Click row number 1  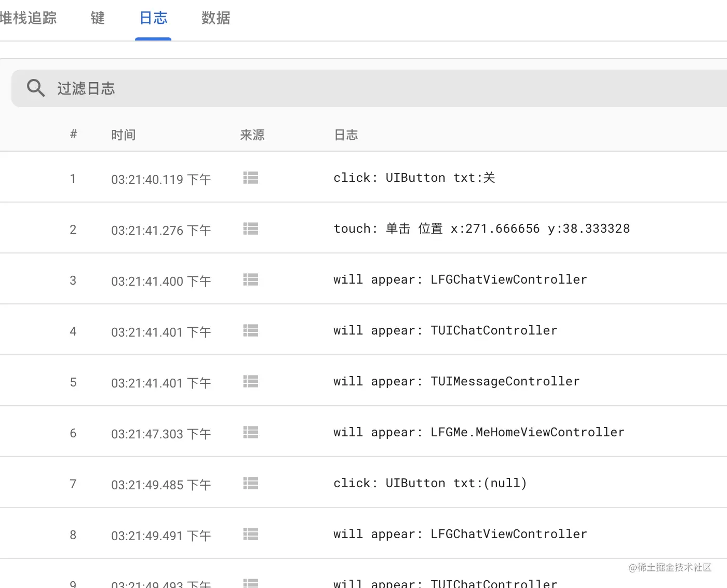73,179
